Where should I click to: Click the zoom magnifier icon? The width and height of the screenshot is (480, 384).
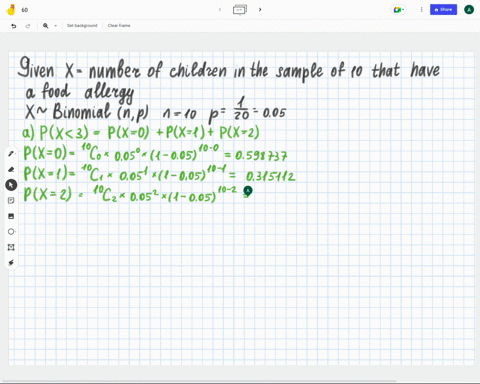46,26
